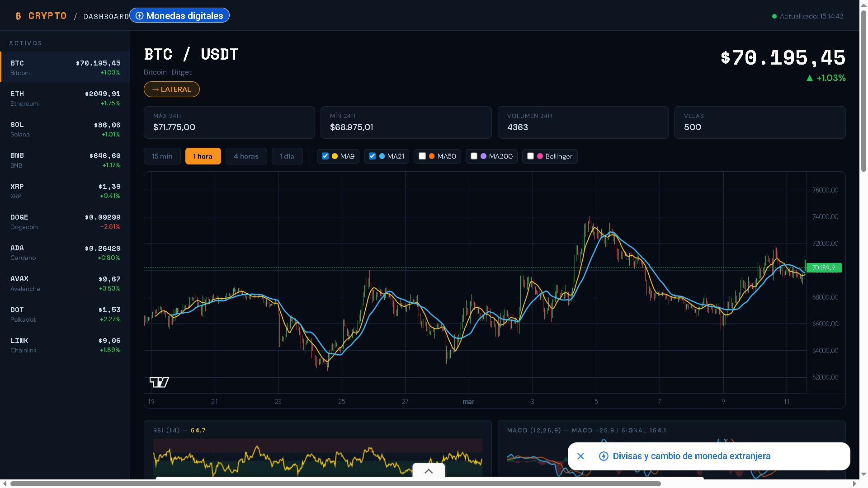Image resolution: width=868 pixels, height=488 pixels.
Task: Disable the MA21 indicator checkbox
Action: point(372,156)
